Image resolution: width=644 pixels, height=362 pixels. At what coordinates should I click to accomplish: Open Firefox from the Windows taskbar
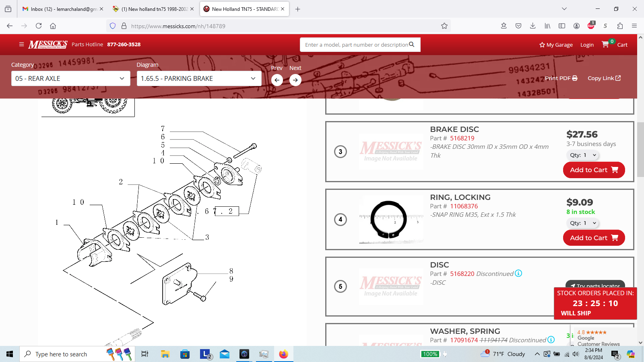pos(284,354)
